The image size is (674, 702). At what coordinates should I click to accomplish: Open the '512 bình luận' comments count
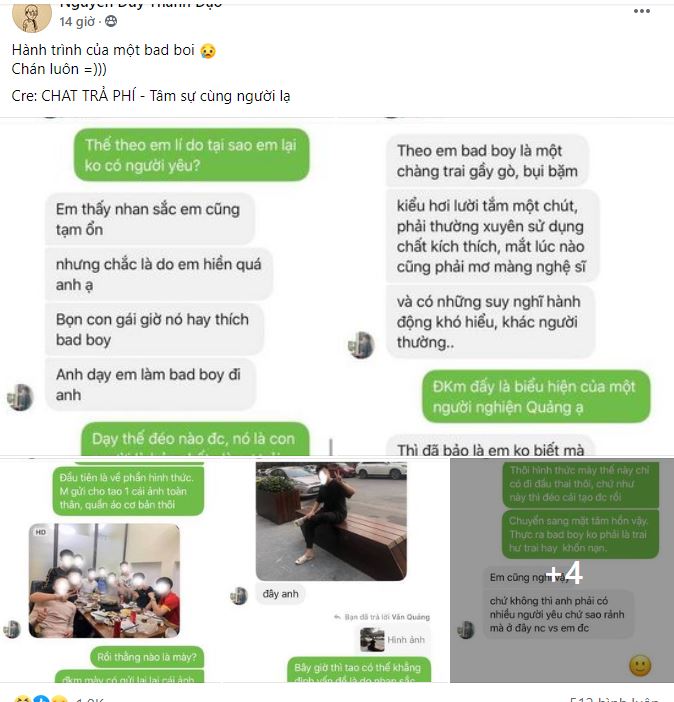[614, 699]
